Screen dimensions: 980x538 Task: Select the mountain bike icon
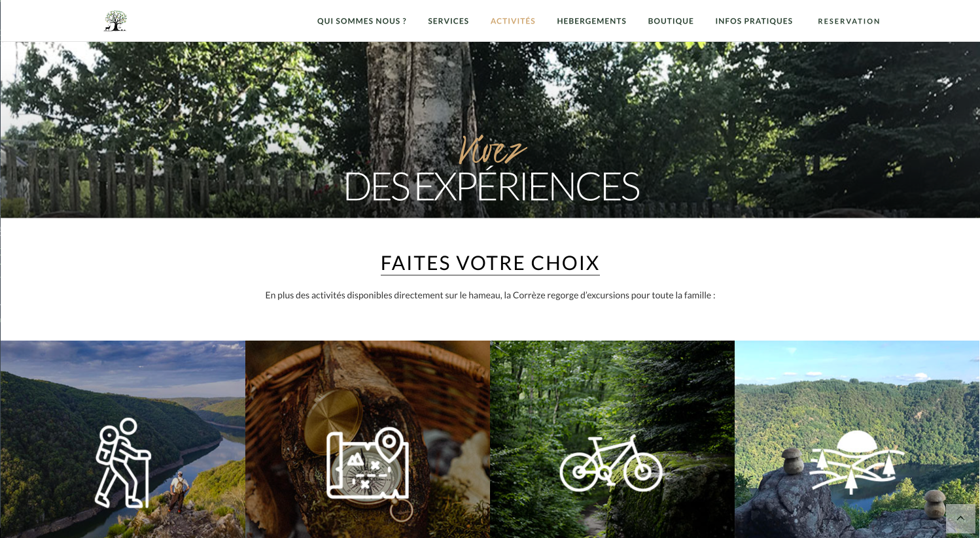611,463
